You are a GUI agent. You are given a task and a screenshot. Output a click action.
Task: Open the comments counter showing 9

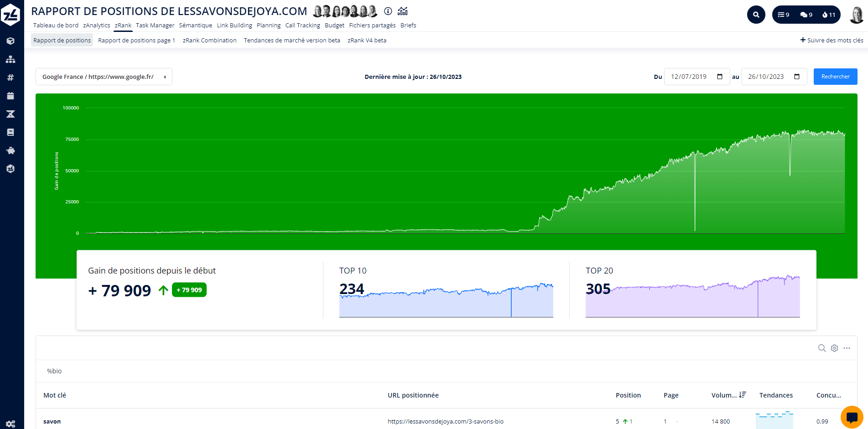(806, 15)
